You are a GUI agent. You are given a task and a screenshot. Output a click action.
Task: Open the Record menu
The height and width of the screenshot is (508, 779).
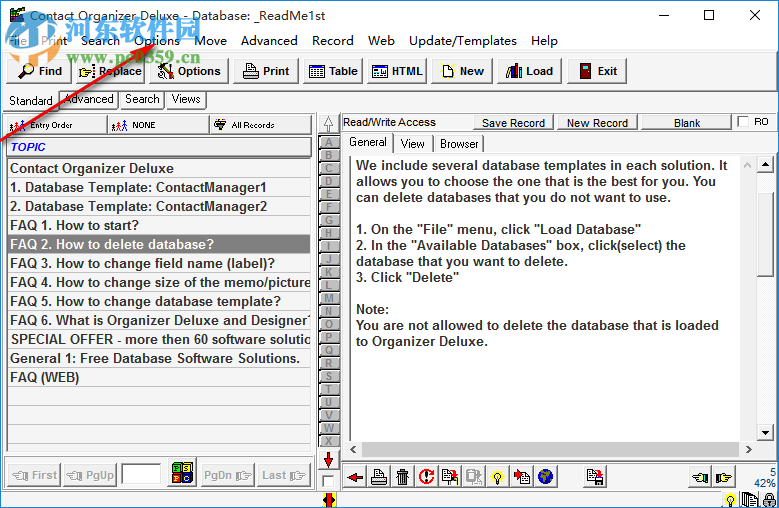332,41
